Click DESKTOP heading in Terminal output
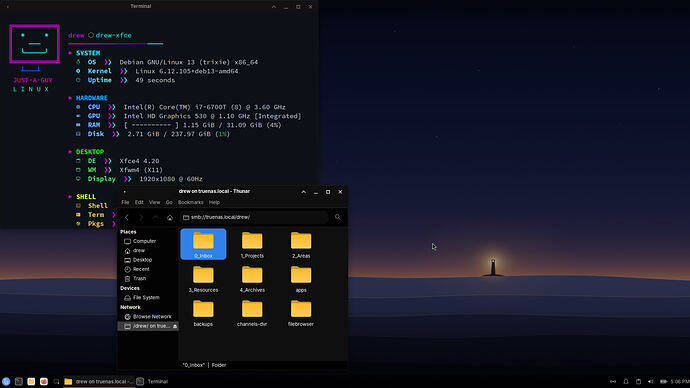Screen dimensions: 690x388 pyautogui.click(x=90, y=152)
